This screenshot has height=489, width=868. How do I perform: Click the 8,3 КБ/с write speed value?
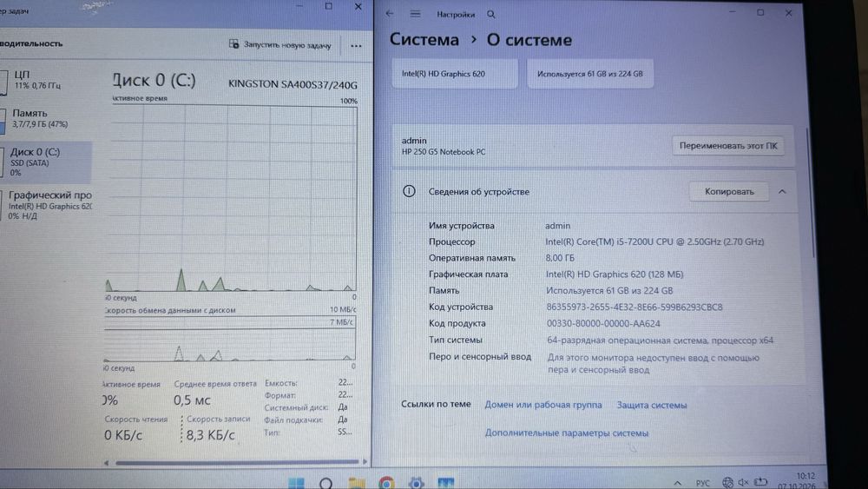coord(210,435)
